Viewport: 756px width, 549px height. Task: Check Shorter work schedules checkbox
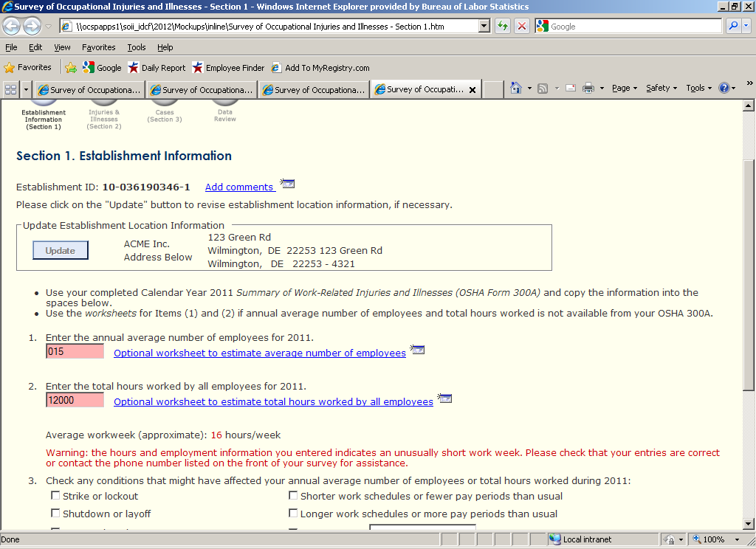pos(293,495)
